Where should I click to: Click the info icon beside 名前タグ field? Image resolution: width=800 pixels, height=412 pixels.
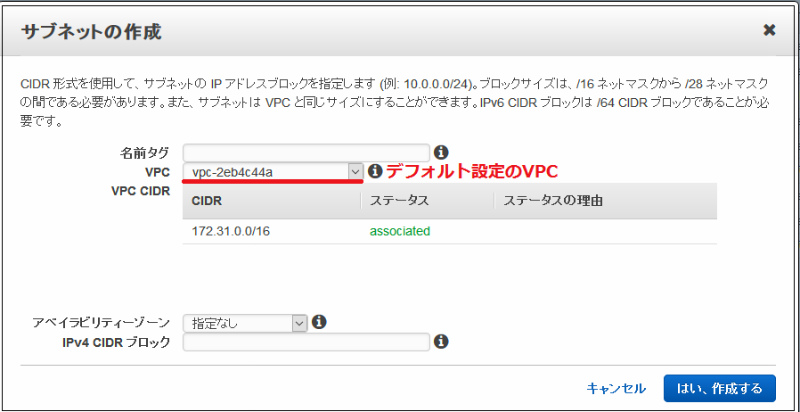point(441,153)
